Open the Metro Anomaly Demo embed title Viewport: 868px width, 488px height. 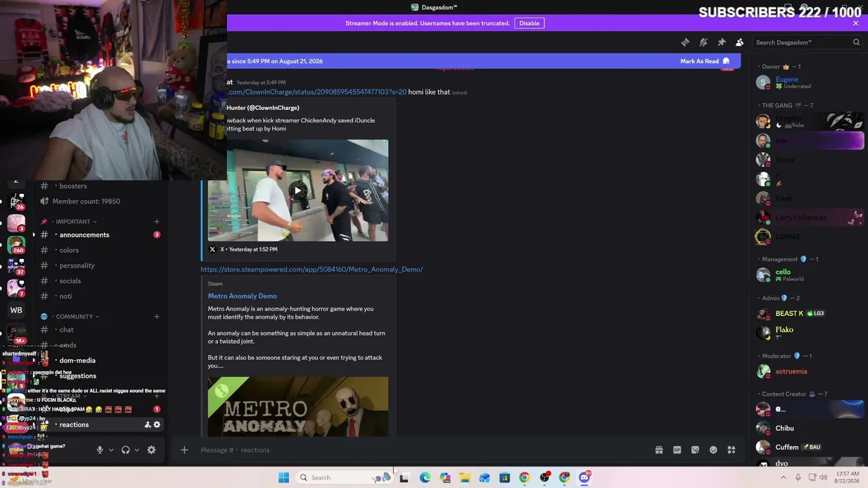tap(242, 296)
